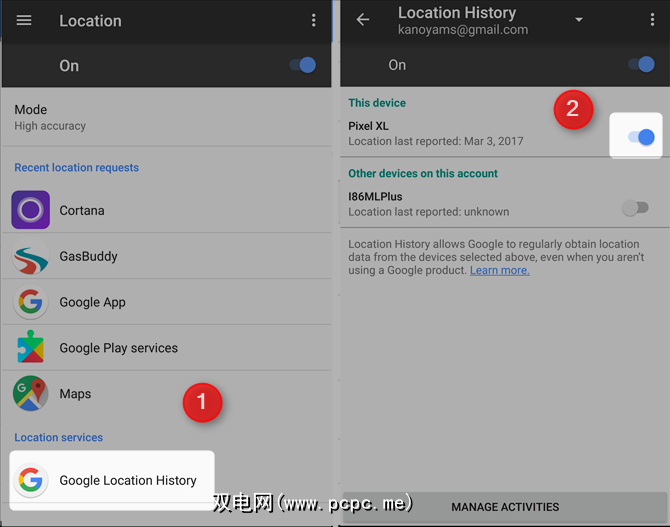This screenshot has width=670, height=527.
Task: Select the Pixel XL device row
Action: [505, 133]
